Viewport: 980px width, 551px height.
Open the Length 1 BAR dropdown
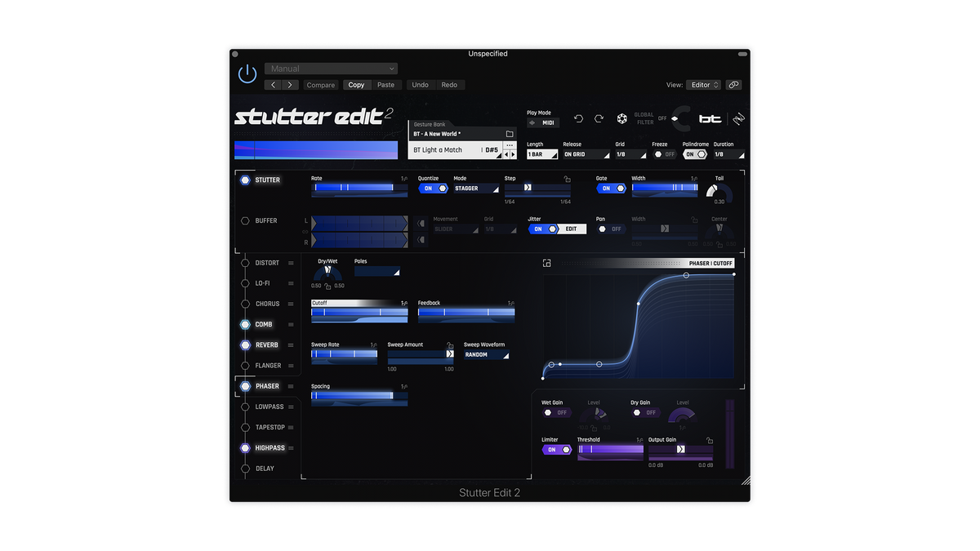[x=541, y=154]
